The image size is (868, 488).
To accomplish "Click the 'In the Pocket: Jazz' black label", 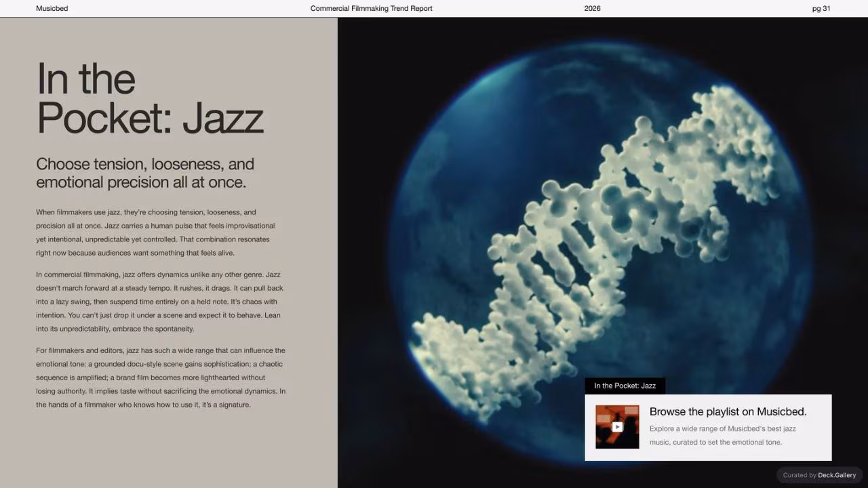I will (x=625, y=386).
